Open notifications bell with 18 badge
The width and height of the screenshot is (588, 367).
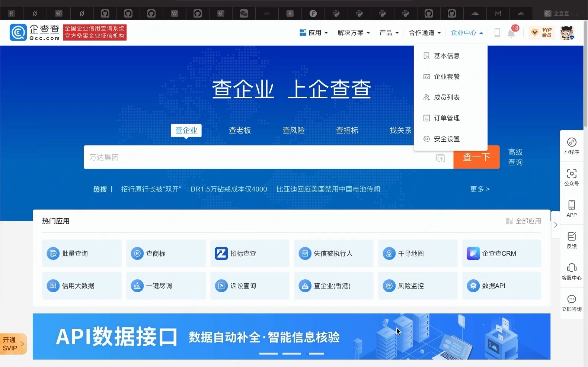[512, 33]
